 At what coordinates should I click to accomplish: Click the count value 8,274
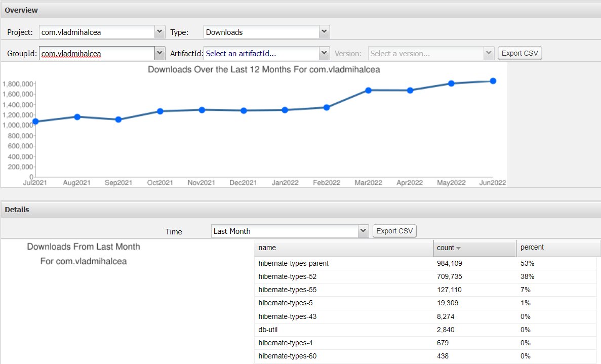[446, 316]
